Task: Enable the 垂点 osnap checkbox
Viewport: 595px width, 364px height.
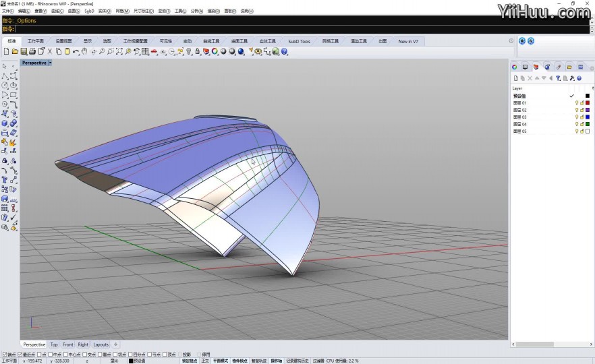Action: tap(100, 355)
